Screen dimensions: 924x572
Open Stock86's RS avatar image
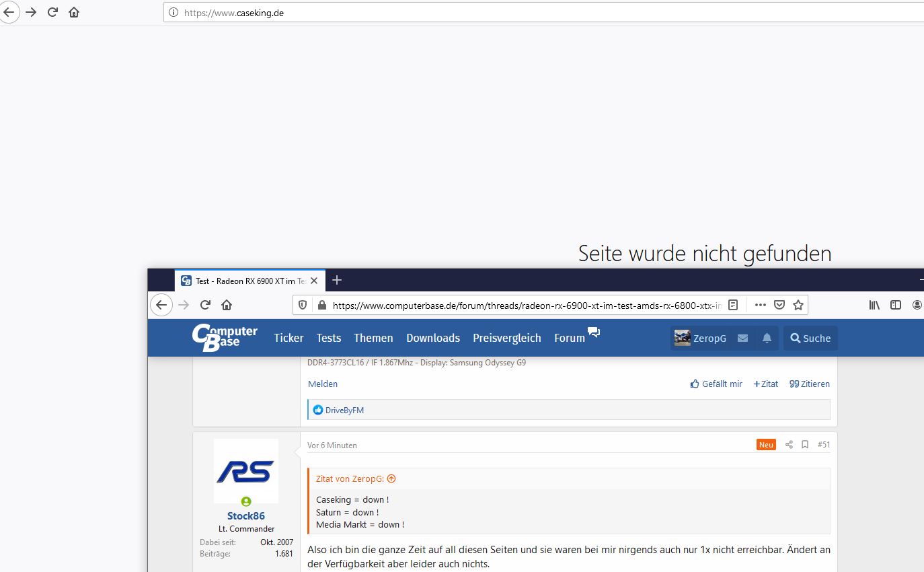(x=246, y=471)
